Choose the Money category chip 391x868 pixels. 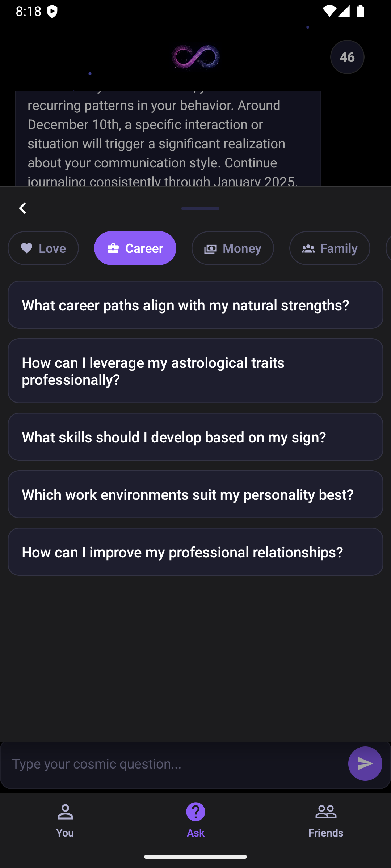pyautogui.click(x=232, y=248)
